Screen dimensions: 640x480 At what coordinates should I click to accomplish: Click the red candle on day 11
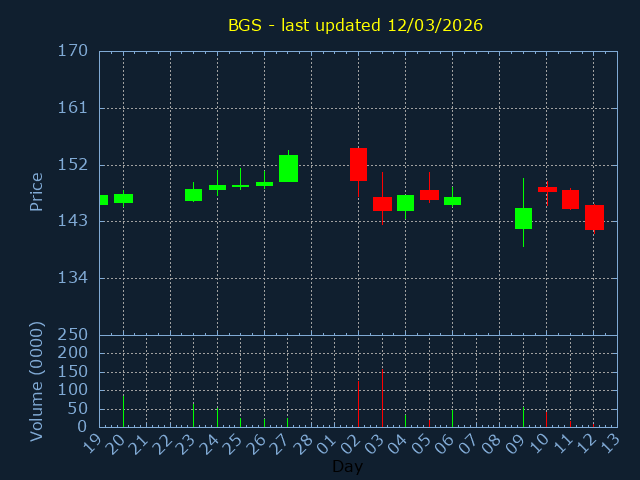[x=570, y=199]
